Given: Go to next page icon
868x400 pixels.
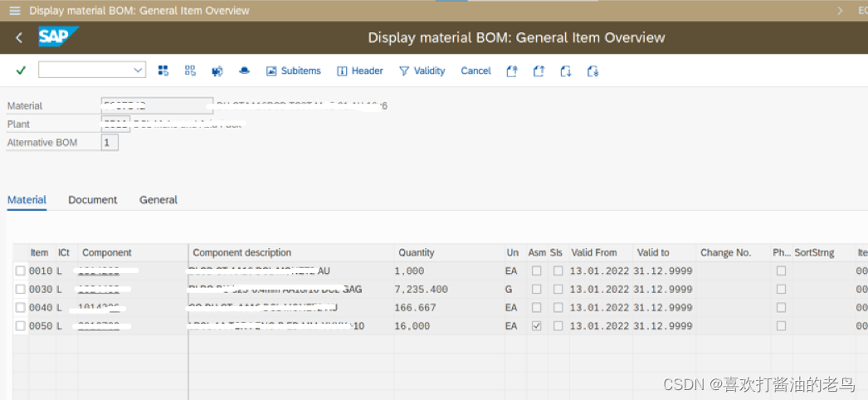Looking at the screenshot, I should click(566, 71).
